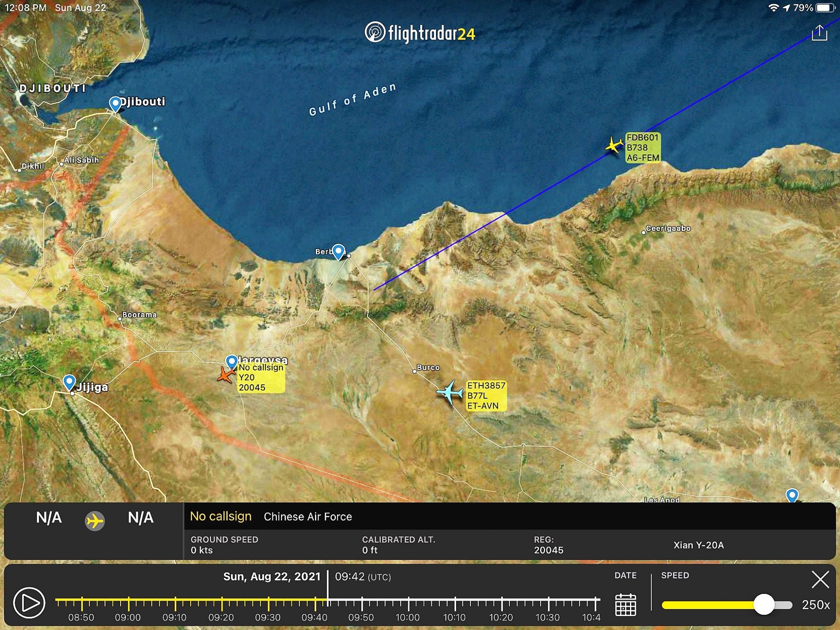The image size is (840, 630).
Task: Tap the Hargeysa airport pin
Action: pos(231,362)
